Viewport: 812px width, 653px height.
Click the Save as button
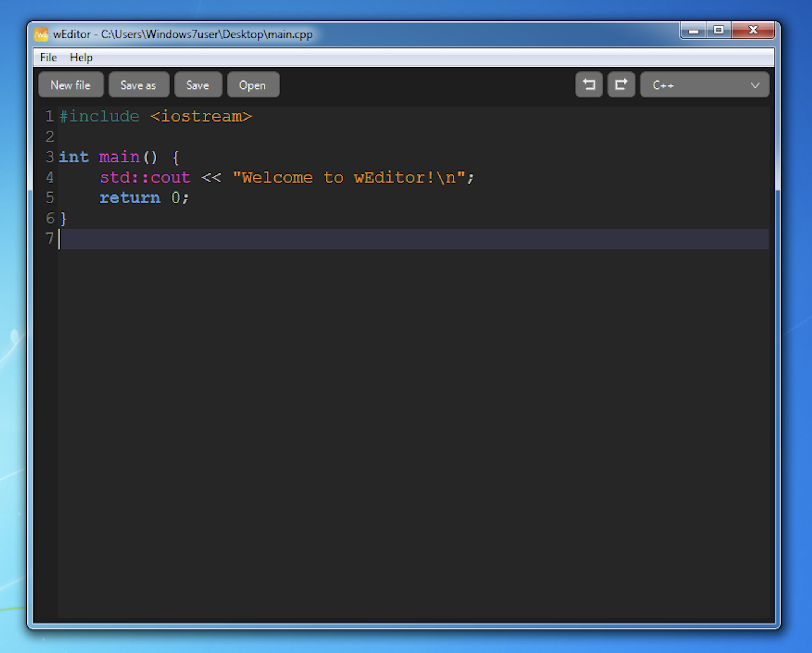[x=139, y=85]
